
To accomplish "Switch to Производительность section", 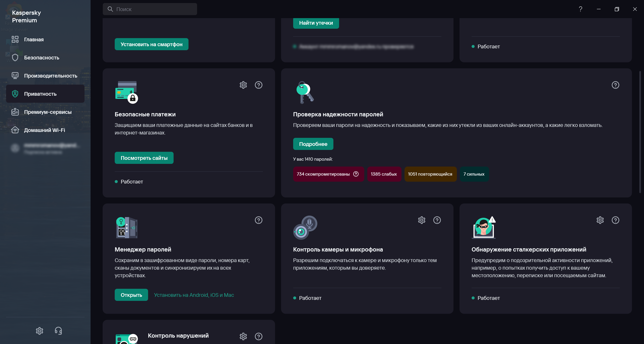I will 50,76.
